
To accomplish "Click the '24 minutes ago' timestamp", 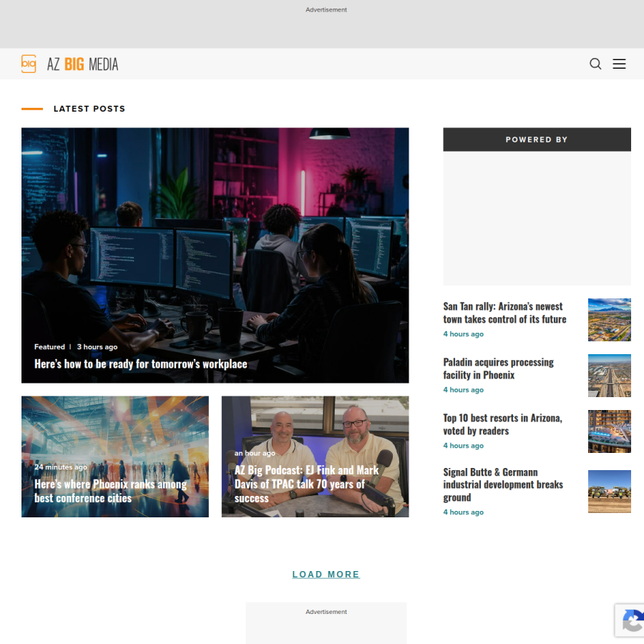I will [x=60, y=467].
